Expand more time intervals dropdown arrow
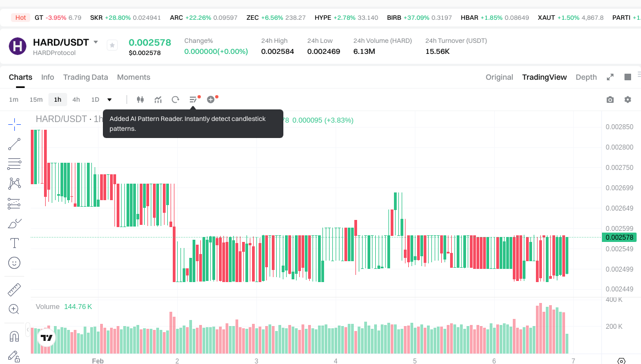The width and height of the screenshot is (641, 364). pos(109,100)
